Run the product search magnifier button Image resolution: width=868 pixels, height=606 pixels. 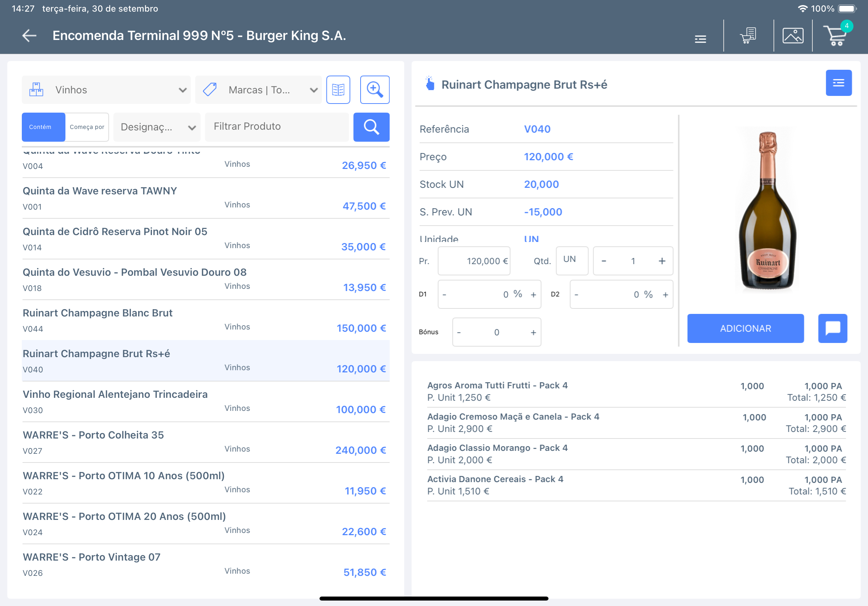[x=371, y=127]
